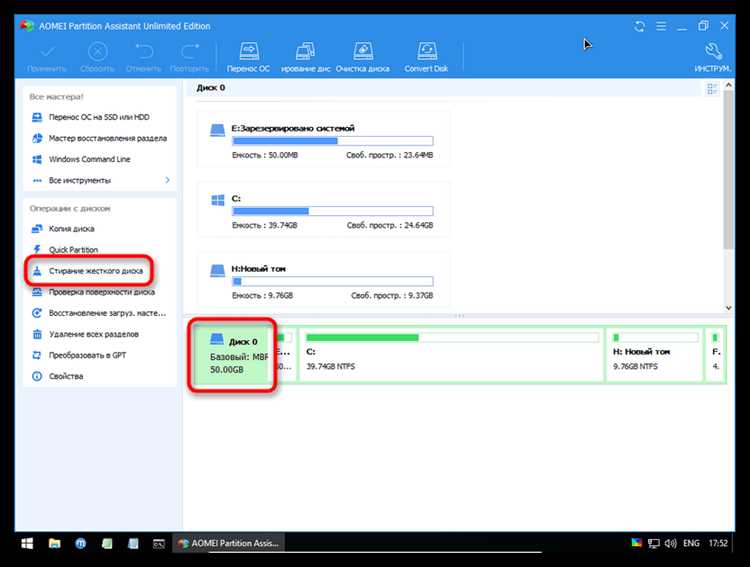Click the clock showing 17:52
Image resolution: width=750 pixels, height=567 pixels.
(718, 543)
